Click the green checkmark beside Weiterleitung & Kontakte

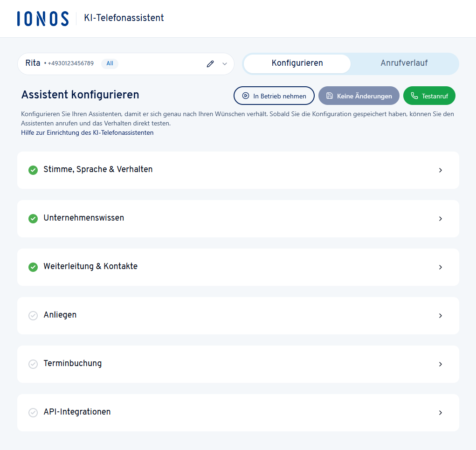coord(33,267)
